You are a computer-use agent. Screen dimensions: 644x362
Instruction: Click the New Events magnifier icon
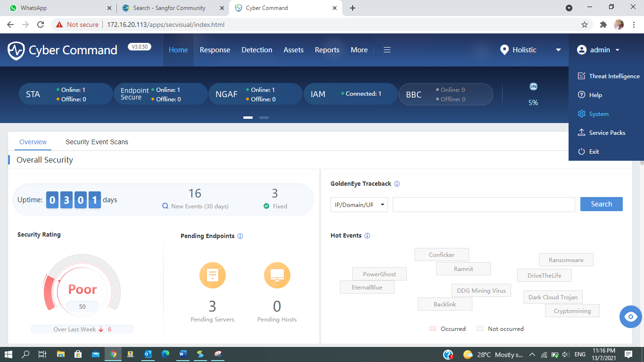tap(165, 206)
